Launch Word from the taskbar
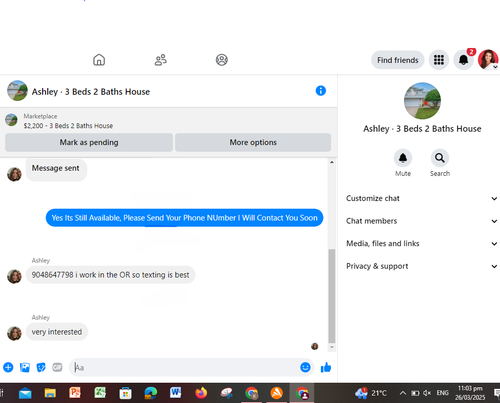Image resolution: width=500 pixels, height=403 pixels. pos(175,393)
